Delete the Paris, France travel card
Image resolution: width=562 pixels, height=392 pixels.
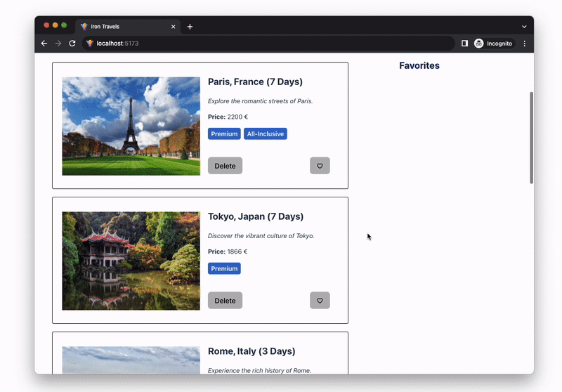(x=225, y=166)
